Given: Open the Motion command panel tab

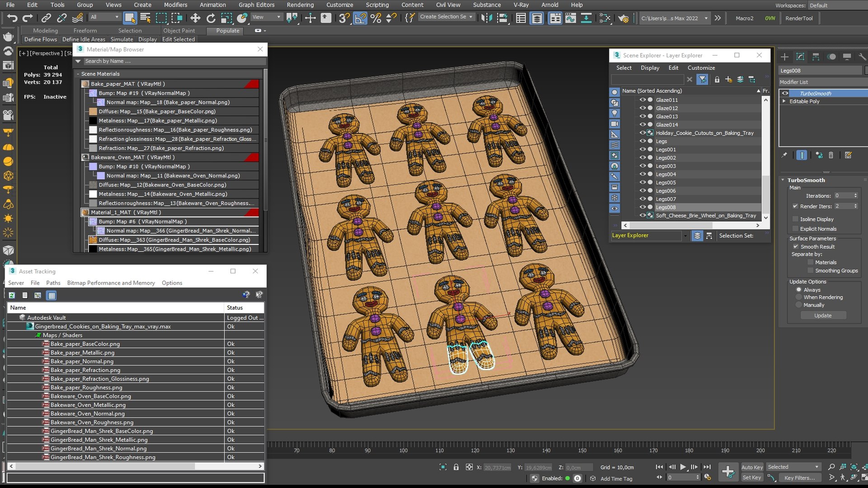Looking at the screenshot, I should click(x=831, y=56).
